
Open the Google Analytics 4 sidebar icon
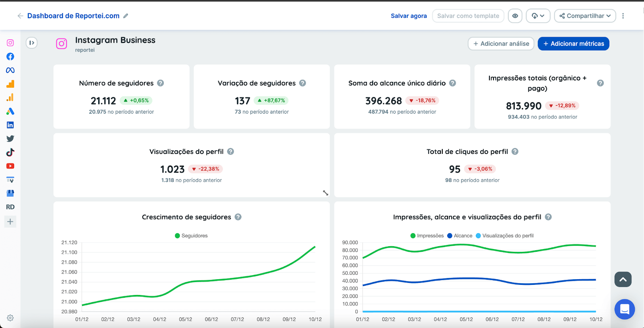point(10,84)
